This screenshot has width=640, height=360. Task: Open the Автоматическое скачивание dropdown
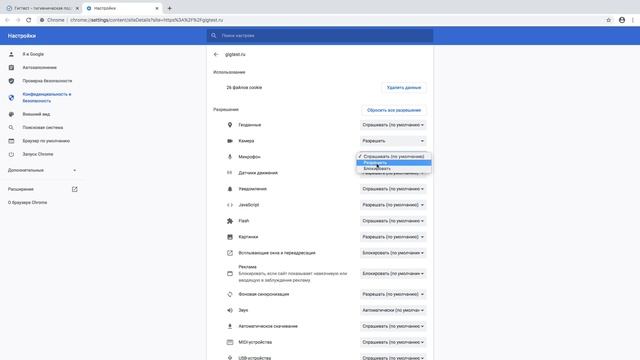point(393,326)
